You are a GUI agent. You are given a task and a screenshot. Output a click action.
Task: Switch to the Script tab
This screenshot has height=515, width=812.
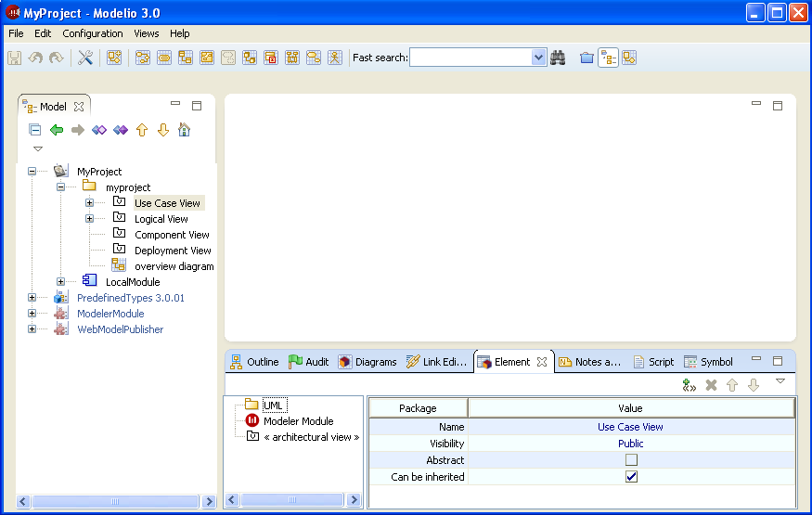coord(654,362)
